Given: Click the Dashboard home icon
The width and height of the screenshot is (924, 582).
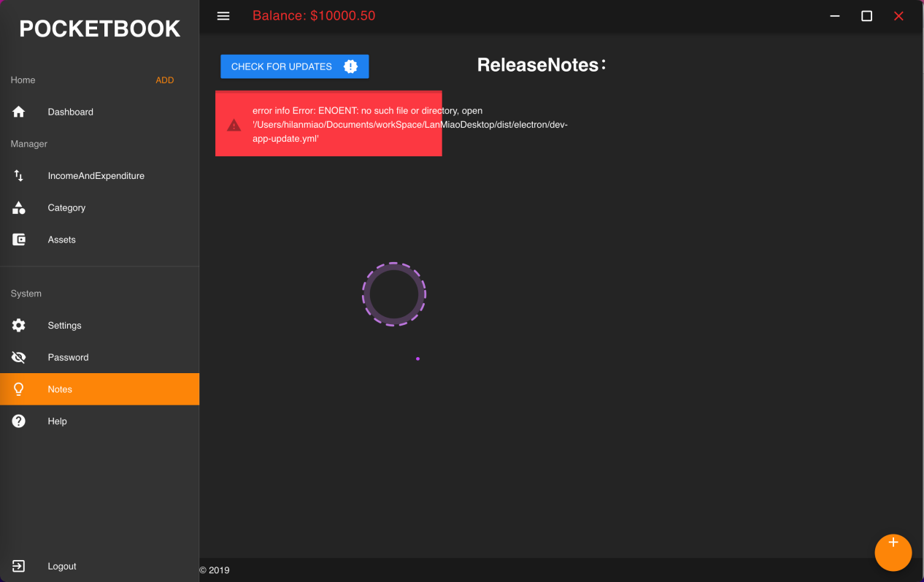Looking at the screenshot, I should click(19, 112).
